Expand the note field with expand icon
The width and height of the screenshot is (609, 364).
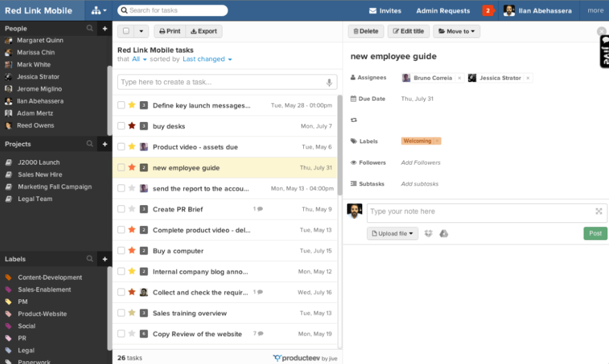pos(598,211)
